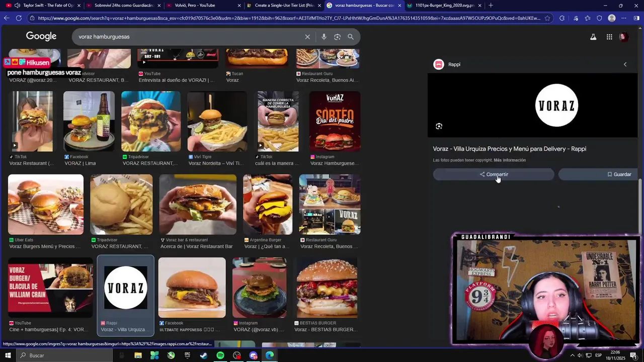The image size is (644, 362).
Task: Open the browser profile icon in toolbar
Action: 612,18
